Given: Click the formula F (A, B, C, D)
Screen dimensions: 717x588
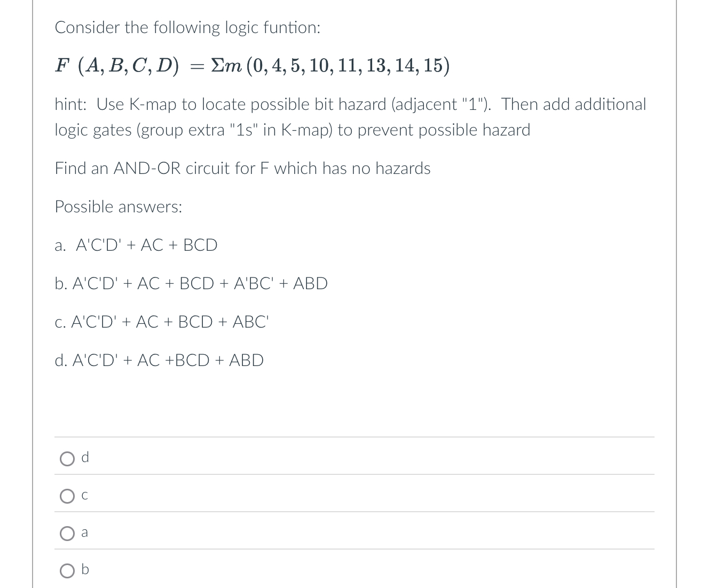Looking at the screenshot, I should 251,65.
